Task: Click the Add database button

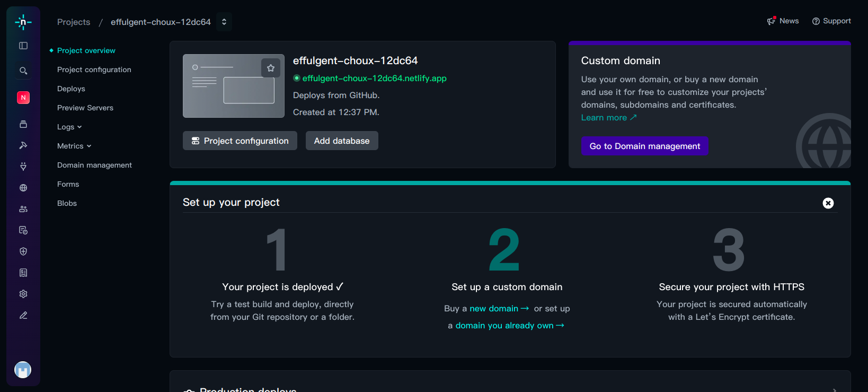Action: point(342,141)
